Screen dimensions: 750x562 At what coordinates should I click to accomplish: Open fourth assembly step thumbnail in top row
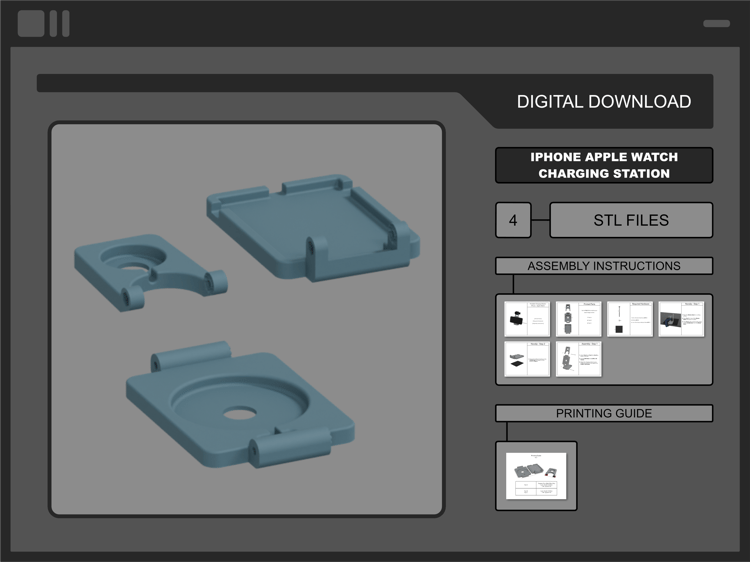coord(681,319)
